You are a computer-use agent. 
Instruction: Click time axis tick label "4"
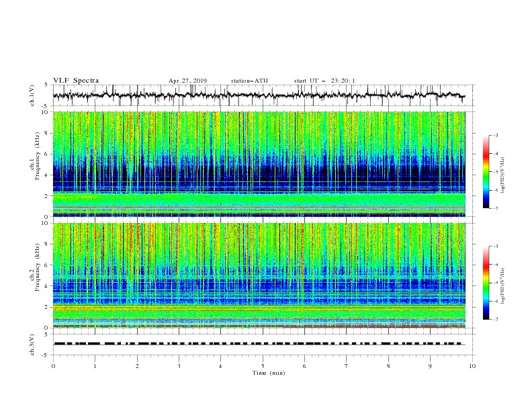click(x=220, y=366)
